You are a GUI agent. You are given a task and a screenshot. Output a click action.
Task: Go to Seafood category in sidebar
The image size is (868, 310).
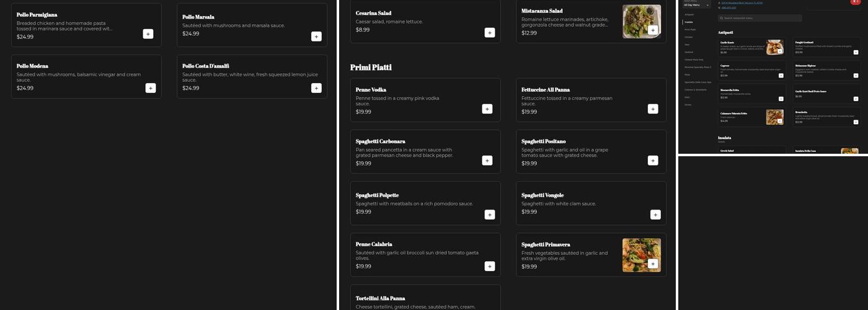[x=689, y=52]
